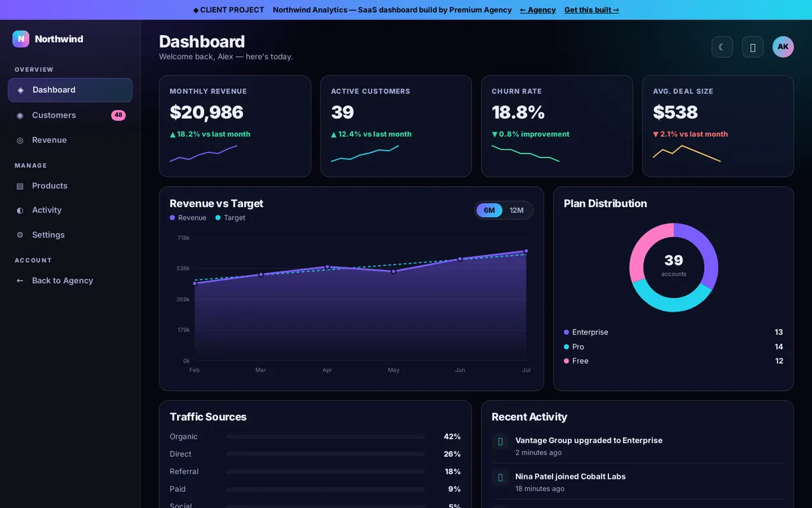Viewport: 812px width, 508px height.
Task: Click the Revenue sidebar icon
Action: click(x=20, y=140)
